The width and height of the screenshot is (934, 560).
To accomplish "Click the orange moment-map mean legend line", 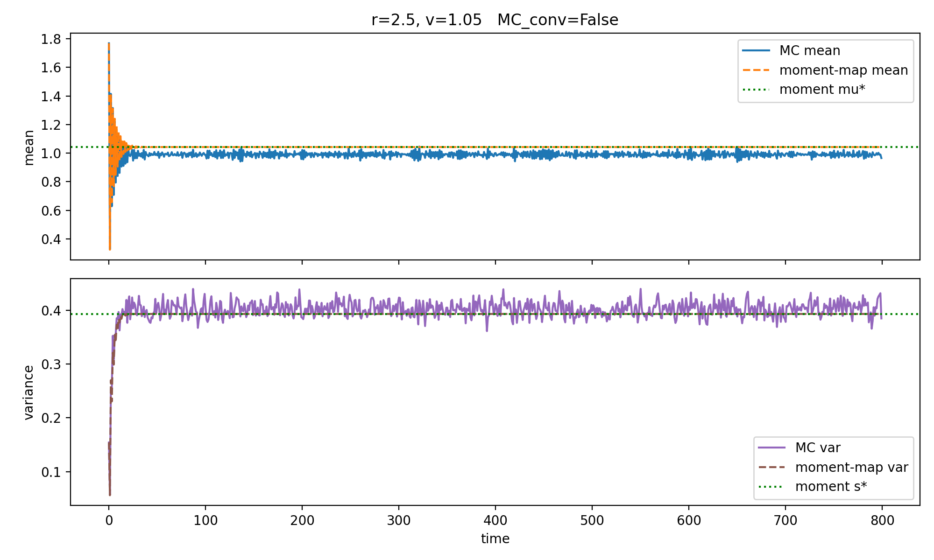I will click(757, 70).
